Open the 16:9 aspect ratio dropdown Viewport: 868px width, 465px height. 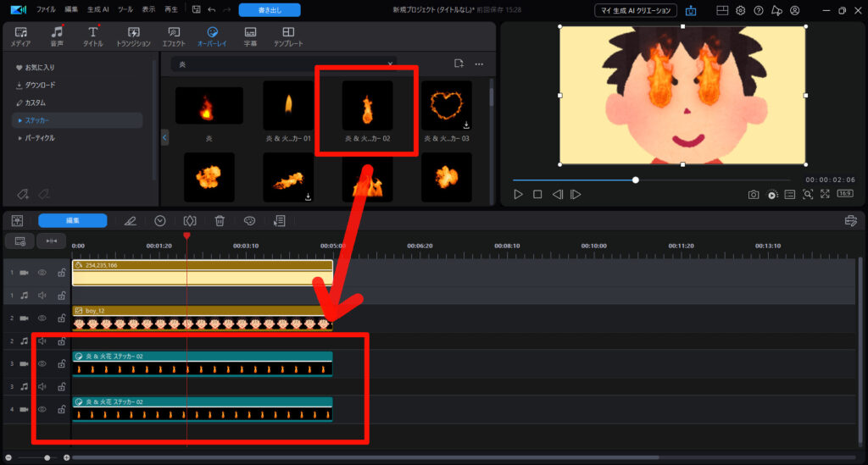point(845,194)
